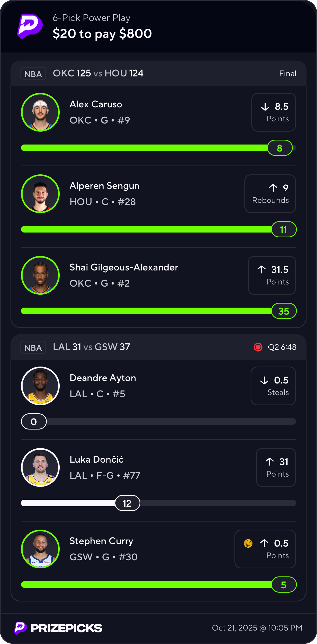Click the Q2 6:48 live game clock
This screenshot has height=644, width=317.
282,347
